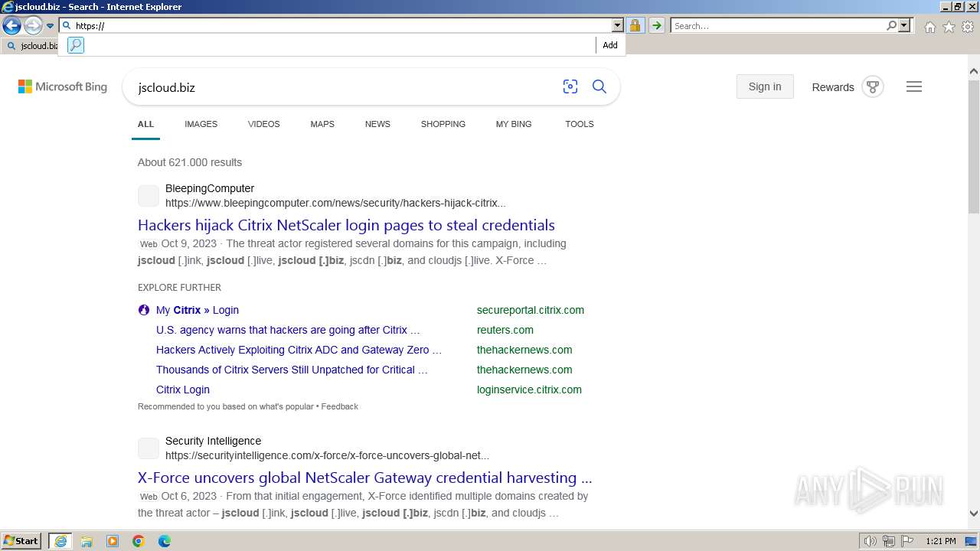Screen dimensions: 980x551
Task: Open the MY BING tab
Action: tap(514, 124)
